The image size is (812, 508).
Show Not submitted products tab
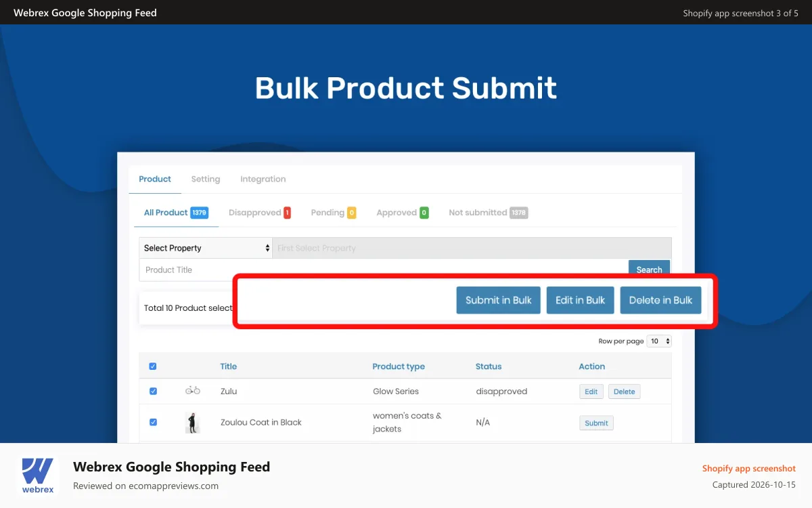[488, 213]
